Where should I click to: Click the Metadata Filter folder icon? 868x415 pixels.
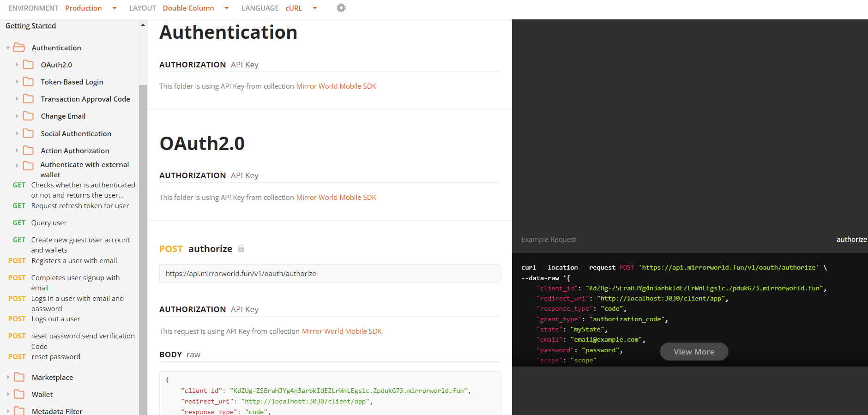click(19, 411)
